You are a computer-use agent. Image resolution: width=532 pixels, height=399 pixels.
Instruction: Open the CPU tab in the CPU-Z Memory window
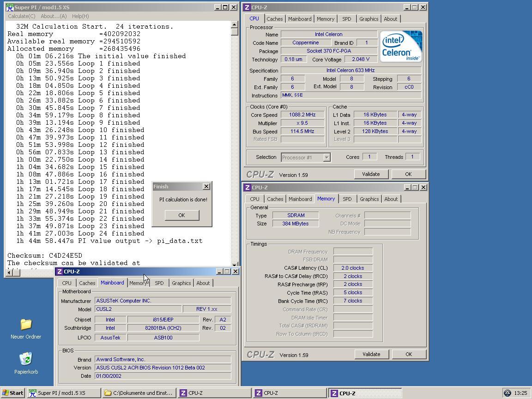pyautogui.click(x=254, y=199)
